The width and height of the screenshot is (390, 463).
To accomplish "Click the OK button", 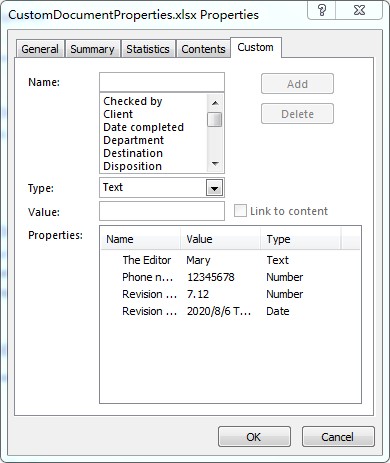I will click(254, 437).
